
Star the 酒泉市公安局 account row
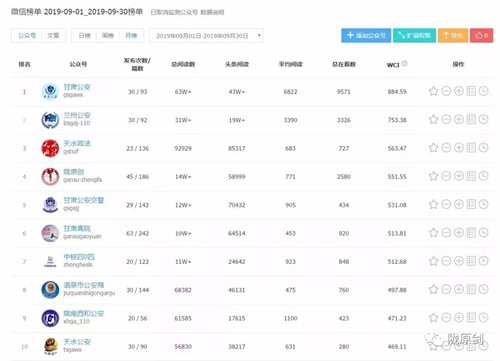(433, 289)
